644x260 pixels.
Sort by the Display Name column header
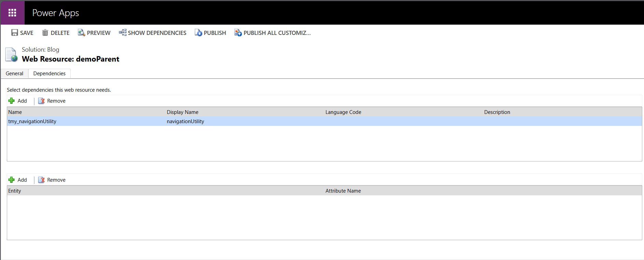click(182, 112)
